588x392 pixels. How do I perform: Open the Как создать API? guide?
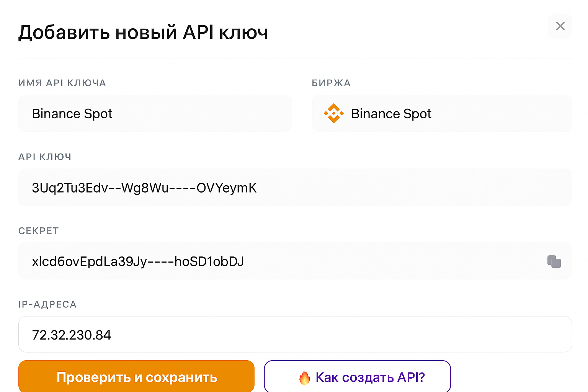[357, 377]
